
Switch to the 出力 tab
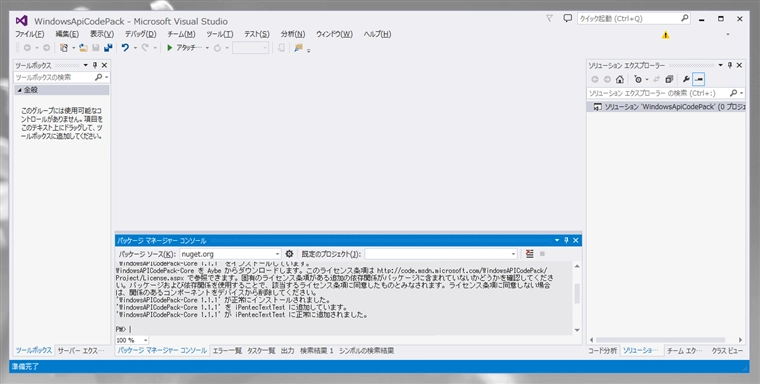point(287,351)
